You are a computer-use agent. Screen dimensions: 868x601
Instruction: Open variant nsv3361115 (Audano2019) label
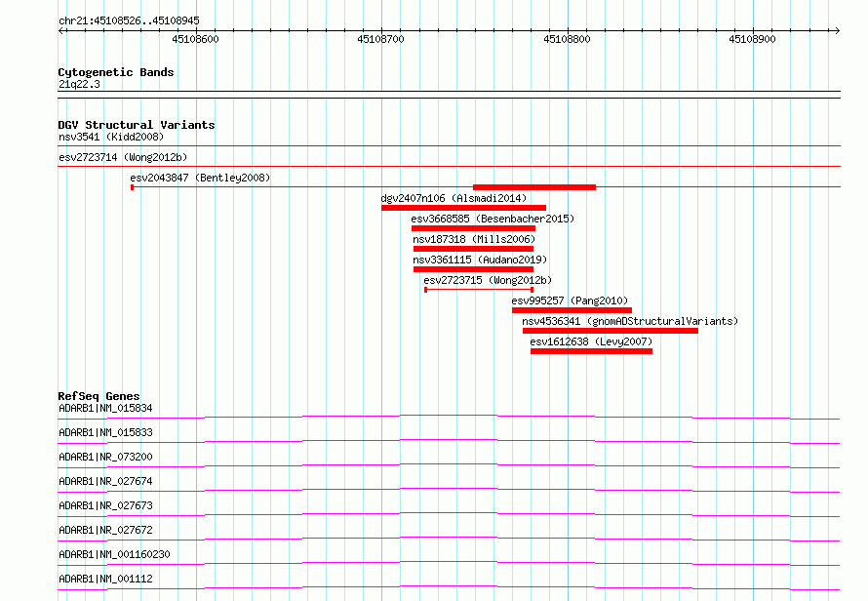coord(480,260)
